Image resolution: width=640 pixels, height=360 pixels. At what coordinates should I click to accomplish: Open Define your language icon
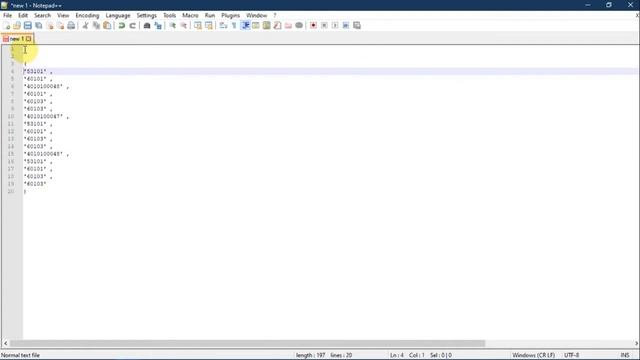[256, 26]
